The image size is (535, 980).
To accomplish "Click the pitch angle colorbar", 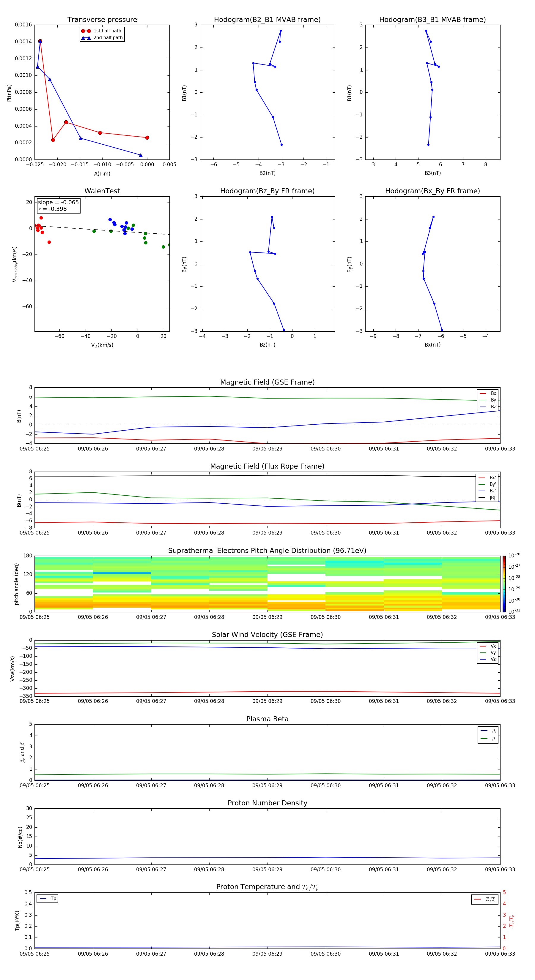I will pyautogui.click(x=504, y=584).
